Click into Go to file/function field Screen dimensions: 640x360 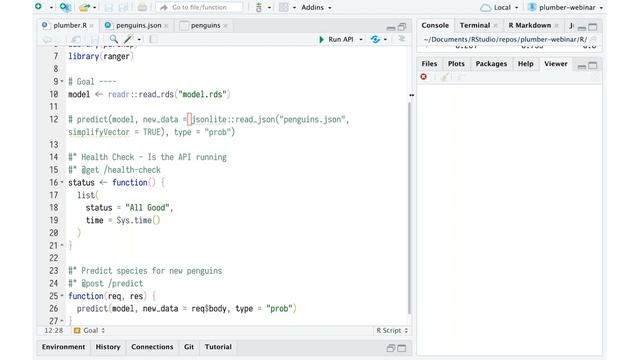pos(199,7)
